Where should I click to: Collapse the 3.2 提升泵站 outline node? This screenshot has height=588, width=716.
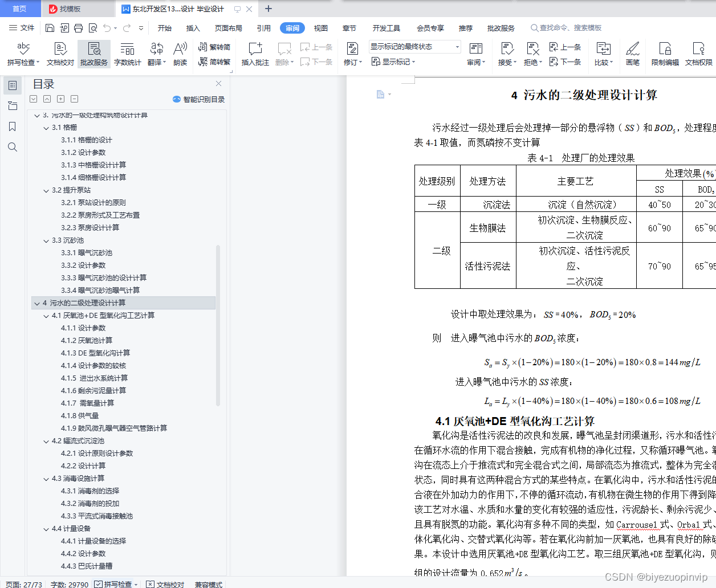pos(46,191)
